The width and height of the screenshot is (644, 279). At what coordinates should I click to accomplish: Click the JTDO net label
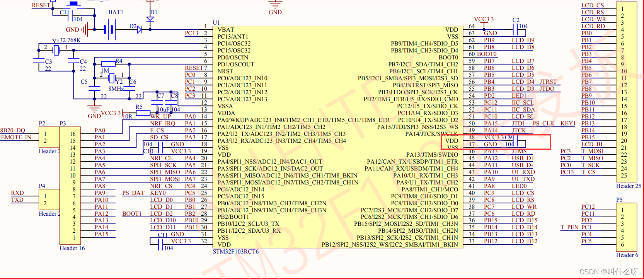(x=547, y=89)
